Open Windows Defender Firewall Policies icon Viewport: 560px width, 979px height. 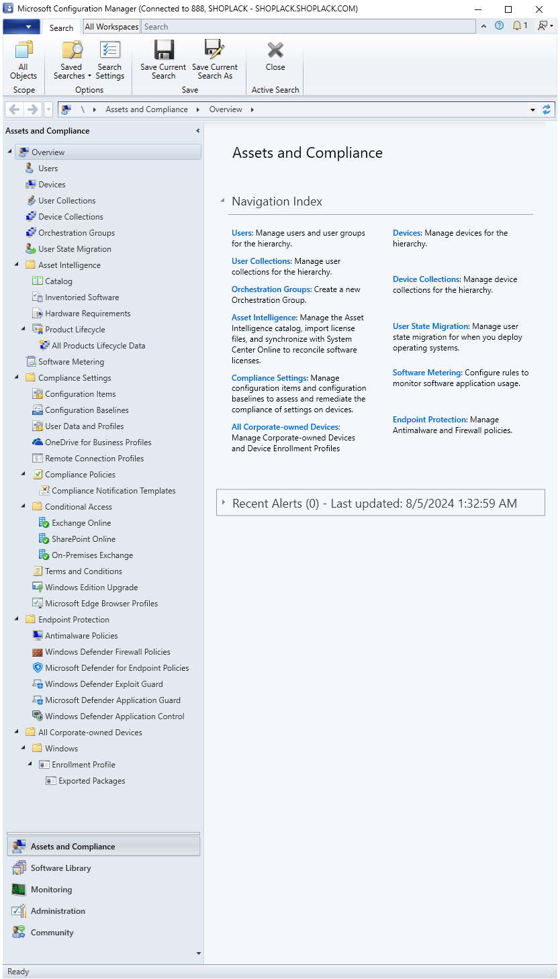[x=37, y=652]
